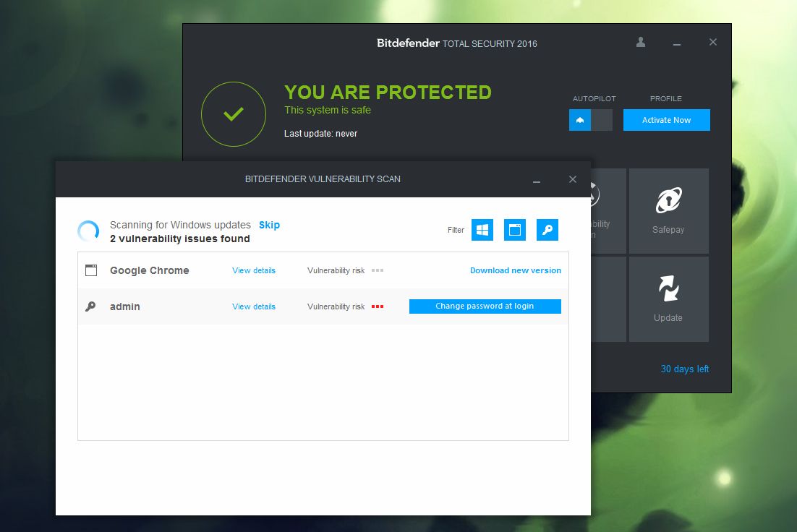797x532 pixels.
Task: Open the account user icon in Bitdefender
Action: [x=641, y=42]
